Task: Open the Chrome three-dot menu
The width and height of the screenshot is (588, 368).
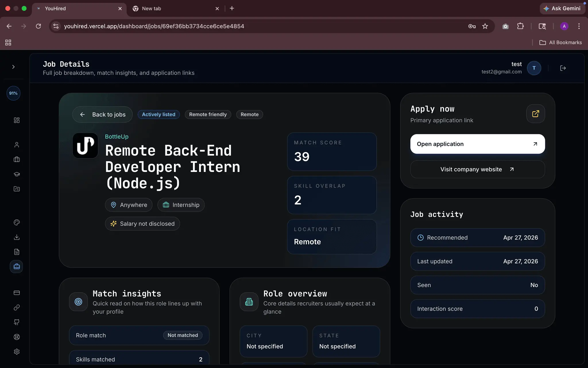Action: (x=579, y=26)
